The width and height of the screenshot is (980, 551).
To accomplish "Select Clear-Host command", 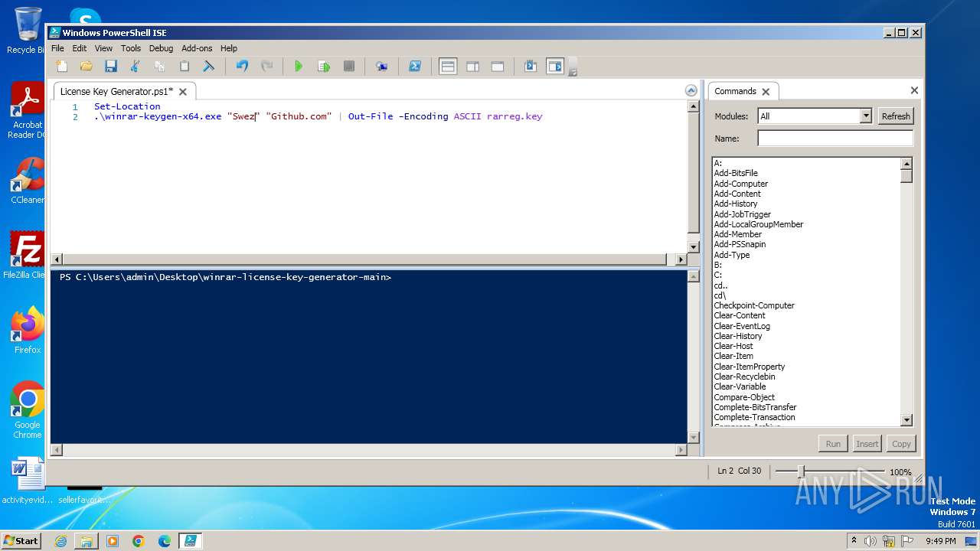I will (733, 346).
